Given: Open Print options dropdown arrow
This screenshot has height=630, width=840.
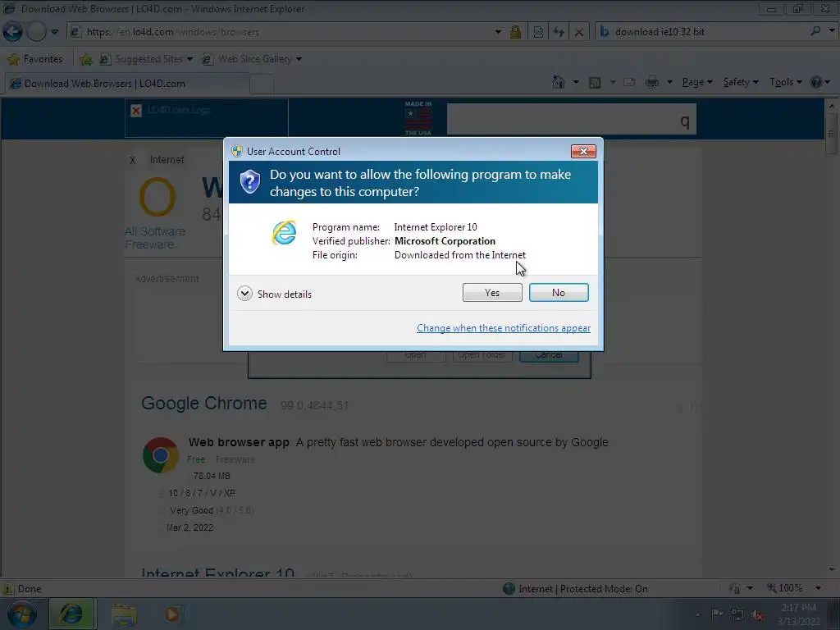Looking at the screenshot, I should [669, 83].
